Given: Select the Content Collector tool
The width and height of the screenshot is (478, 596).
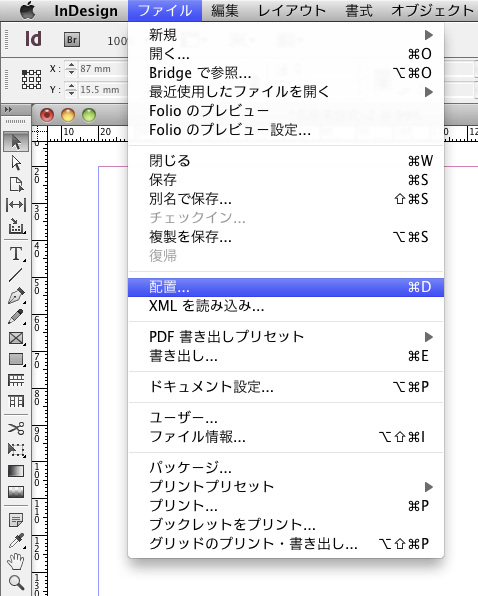Looking at the screenshot, I should (16, 226).
